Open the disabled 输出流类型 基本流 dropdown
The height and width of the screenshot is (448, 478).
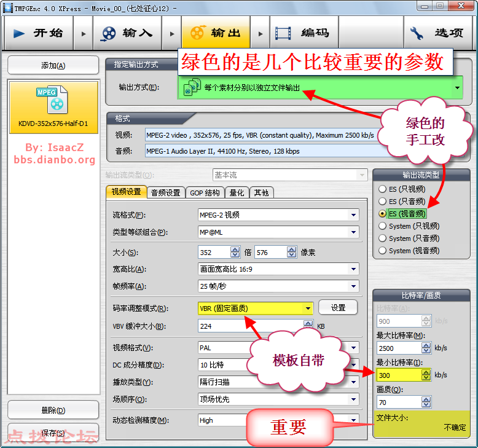[290, 175]
